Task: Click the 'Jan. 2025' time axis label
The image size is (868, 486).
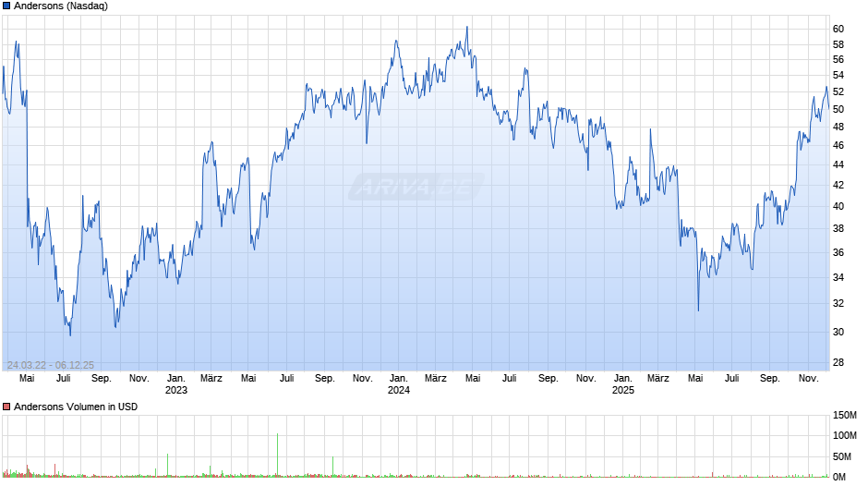Action: click(x=622, y=384)
